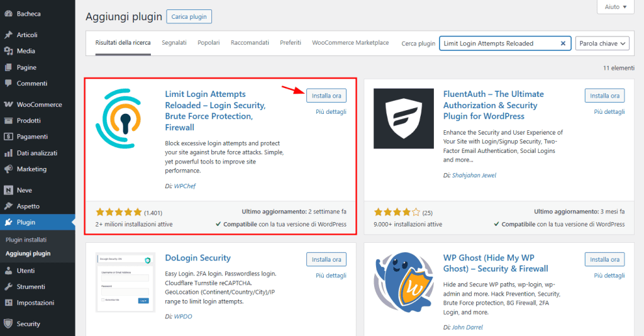
Task: Switch to the Raccomandati tab
Action: point(250,43)
